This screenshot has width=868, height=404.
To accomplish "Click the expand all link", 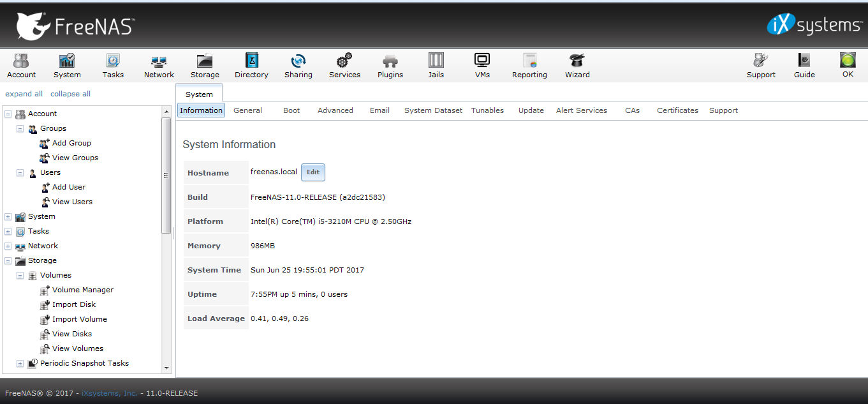I will [24, 94].
